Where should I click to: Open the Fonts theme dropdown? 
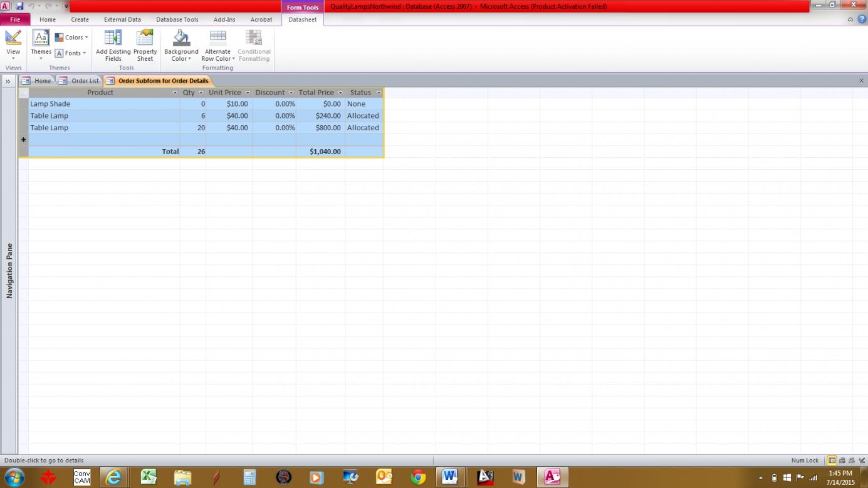click(x=71, y=53)
